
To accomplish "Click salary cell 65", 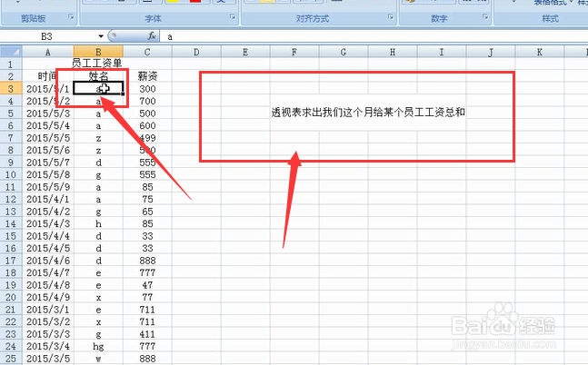I will (147, 212).
